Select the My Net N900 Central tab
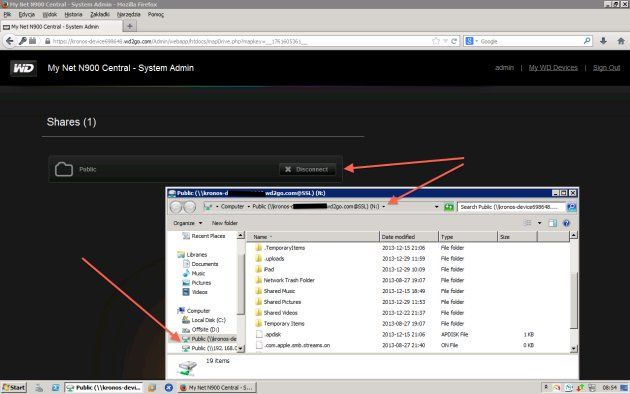The image size is (630, 394). pos(61,27)
